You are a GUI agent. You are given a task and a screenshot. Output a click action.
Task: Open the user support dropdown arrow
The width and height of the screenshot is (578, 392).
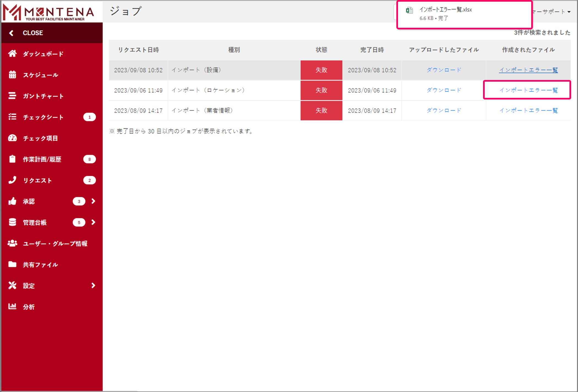(569, 12)
